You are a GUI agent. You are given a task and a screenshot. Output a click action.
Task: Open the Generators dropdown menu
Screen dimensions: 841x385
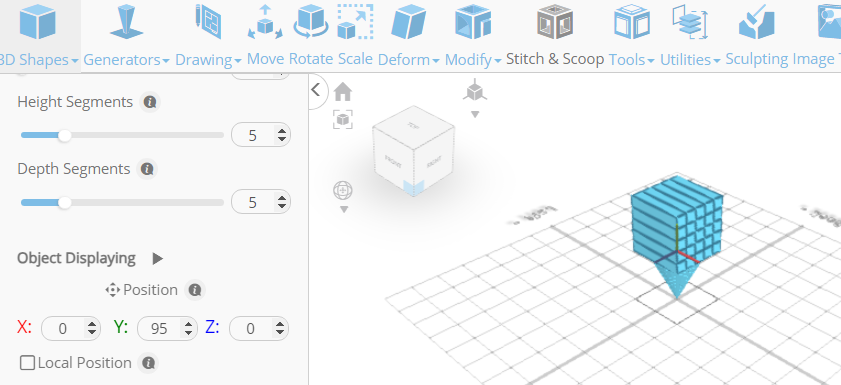127,60
